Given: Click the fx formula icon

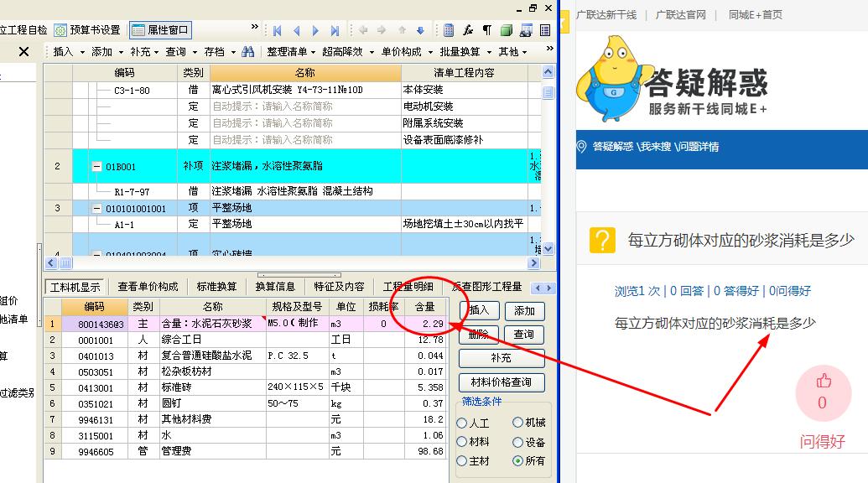Looking at the screenshot, I should [x=468, y=30].
